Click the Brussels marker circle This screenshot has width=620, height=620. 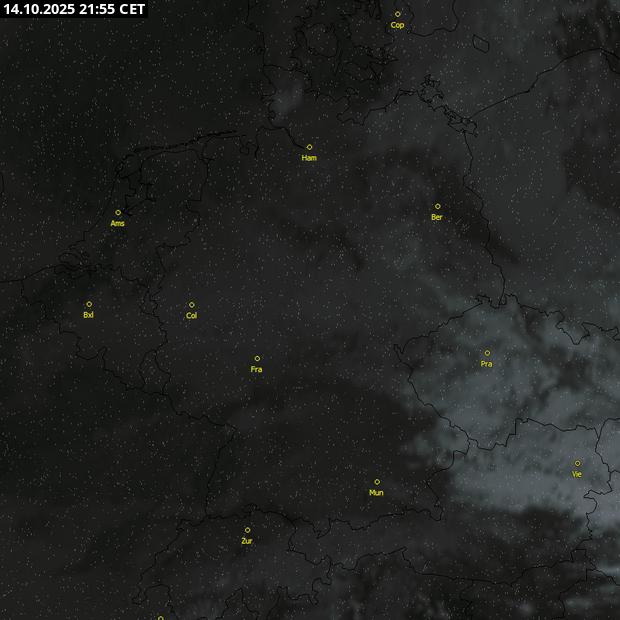click(89, 304)
